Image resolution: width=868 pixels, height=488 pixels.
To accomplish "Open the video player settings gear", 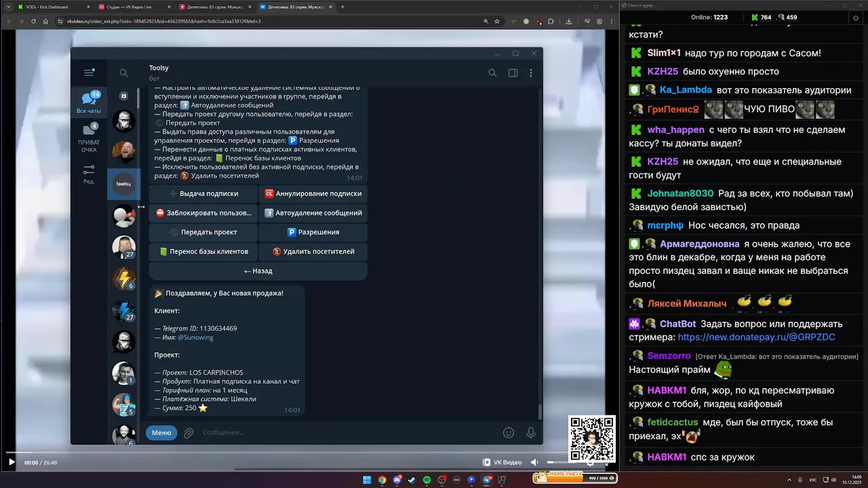I will [591, 462].
